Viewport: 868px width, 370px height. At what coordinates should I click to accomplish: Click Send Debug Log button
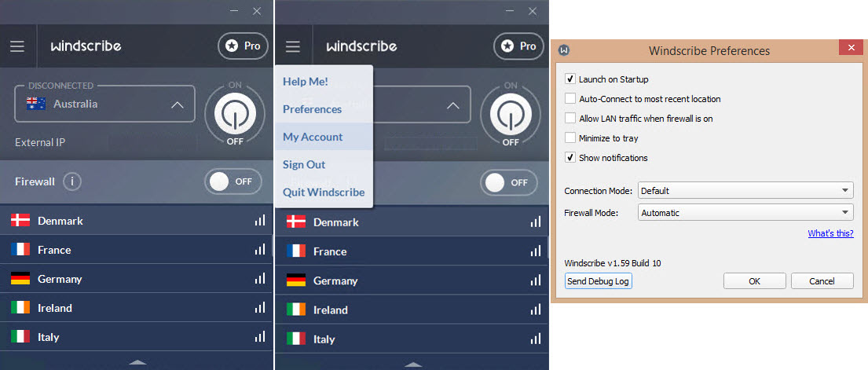tap(599, 280)
